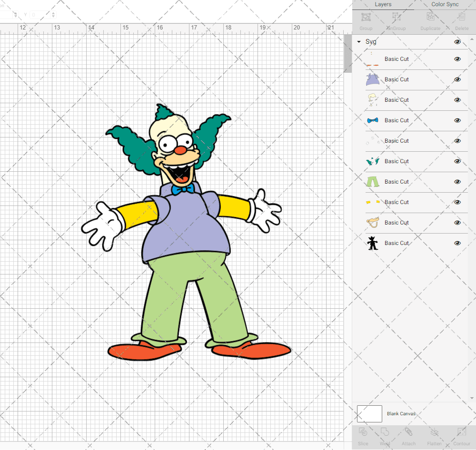The height and width of the screenshot is (450, 476).
Task: Hide the orange shoes layer
Action: pos(457,59)
